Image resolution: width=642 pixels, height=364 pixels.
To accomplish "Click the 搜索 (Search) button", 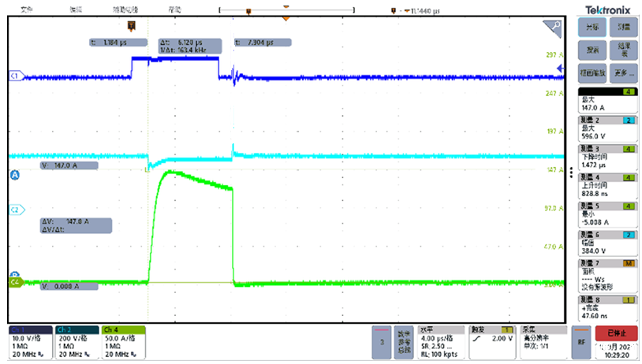I will click(592, 50).
